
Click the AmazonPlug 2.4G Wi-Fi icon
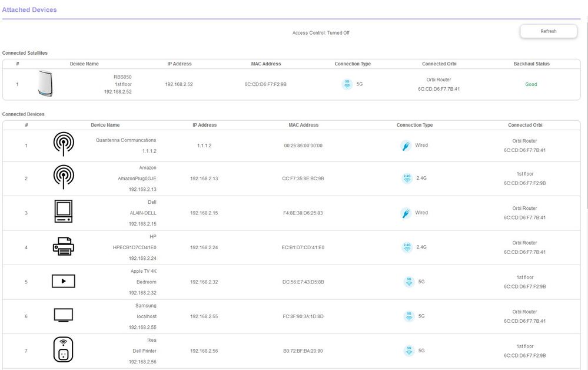point(407,179)
